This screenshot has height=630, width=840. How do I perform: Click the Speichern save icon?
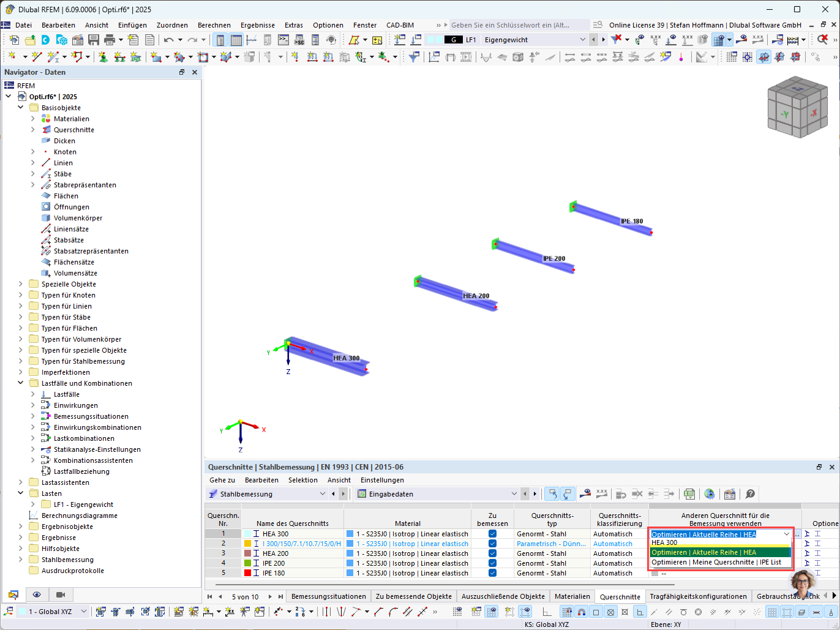pyautogui.click(x=93, y=39)
